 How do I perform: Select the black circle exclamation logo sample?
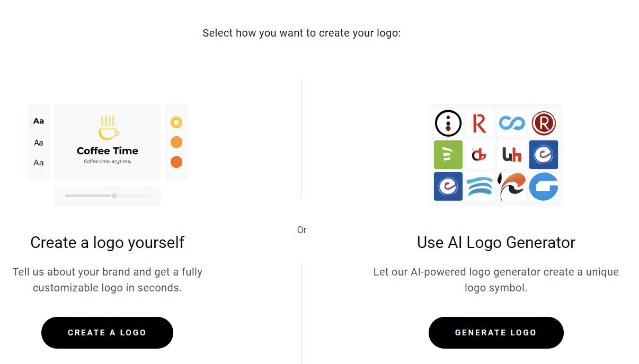(x=448, y=122)
